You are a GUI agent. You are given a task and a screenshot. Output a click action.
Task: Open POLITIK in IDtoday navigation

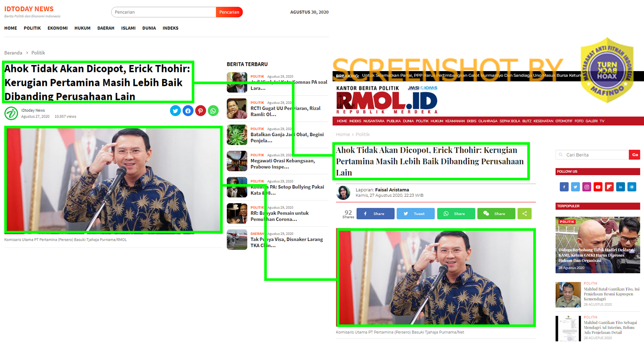pos(32,28)
